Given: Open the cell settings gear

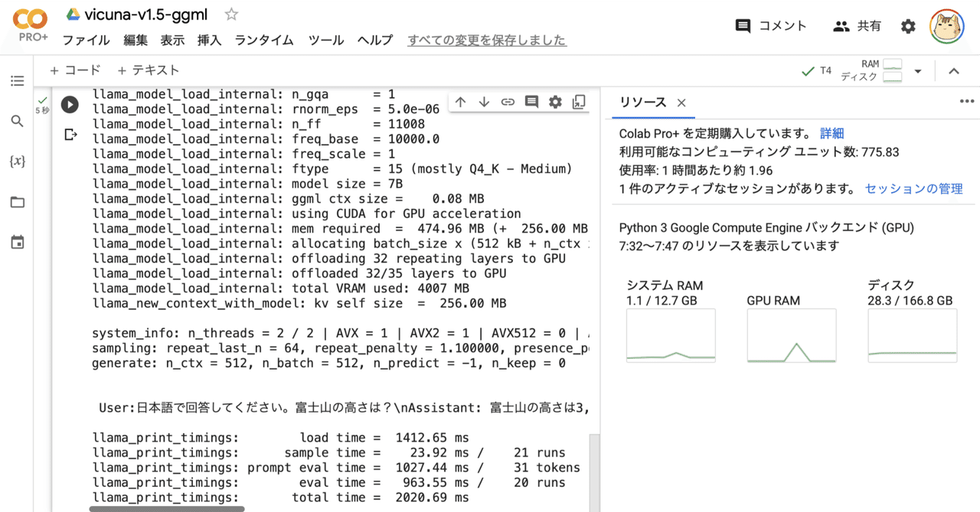Looking at the screenshot, I should coord(555,101).
